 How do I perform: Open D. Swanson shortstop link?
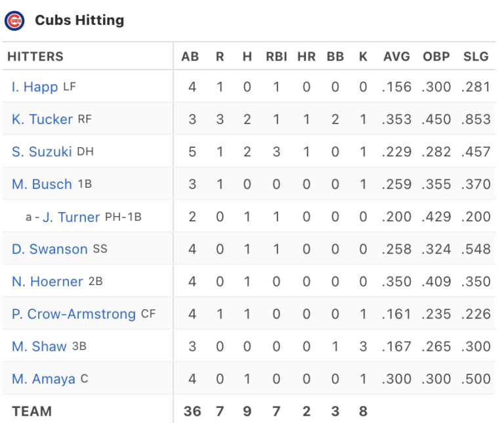[x=49, y=250]
